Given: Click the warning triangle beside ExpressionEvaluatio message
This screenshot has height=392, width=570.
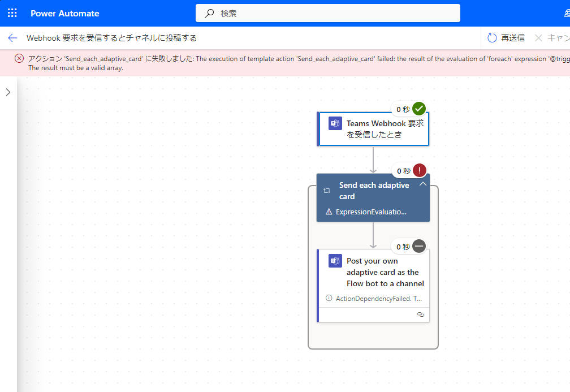Looking at the screenshot, I should click(328, 212).
